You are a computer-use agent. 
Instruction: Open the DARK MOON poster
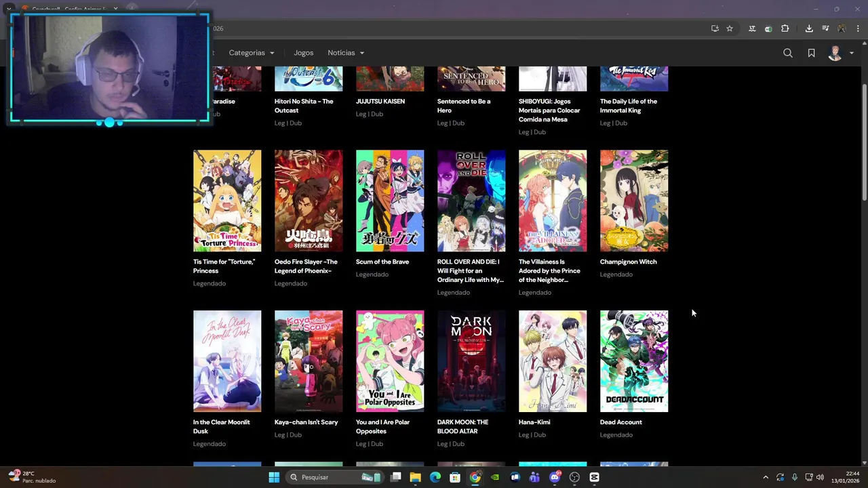tap(471, 361)
